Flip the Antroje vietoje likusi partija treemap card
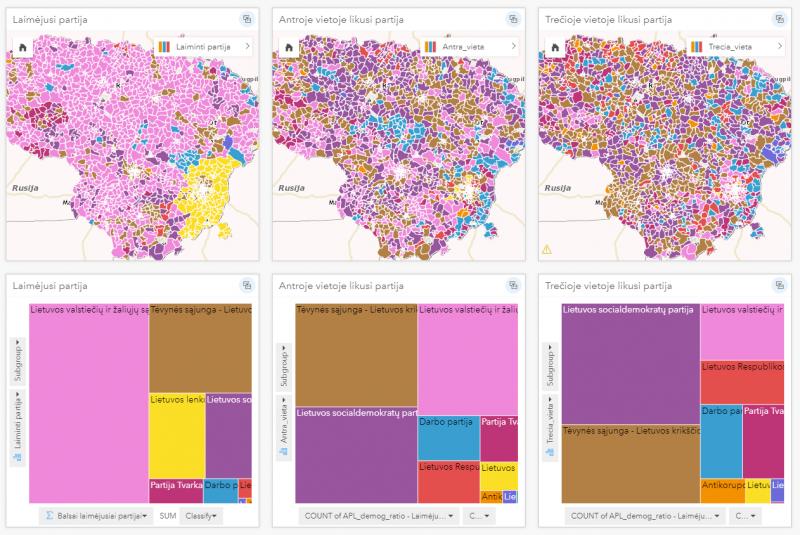Screen dimensions: 800x535 tap(514, 286)
